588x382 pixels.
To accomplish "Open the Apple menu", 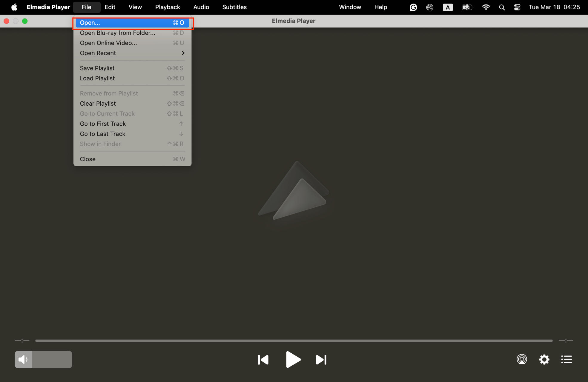I will pyautogui.click(x=14, y=7).
